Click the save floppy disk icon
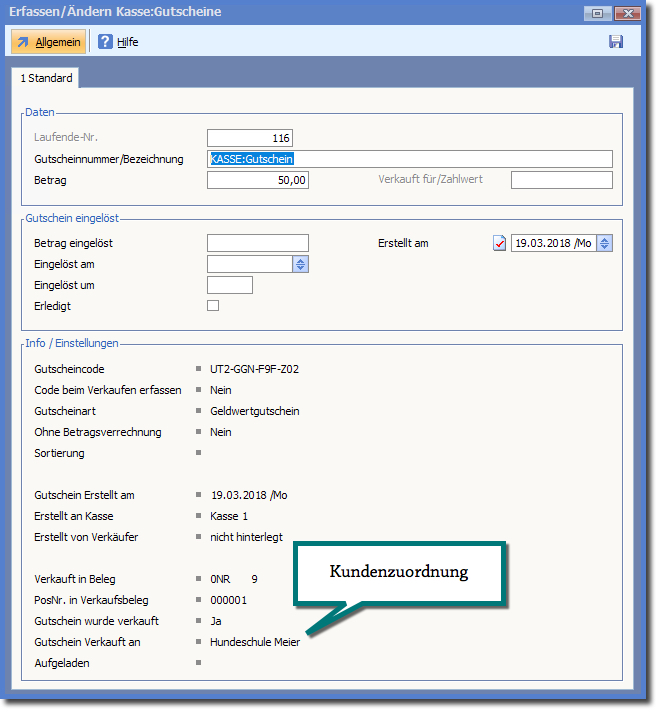Screen dimensions: 656x716 [x=615, y=42]
